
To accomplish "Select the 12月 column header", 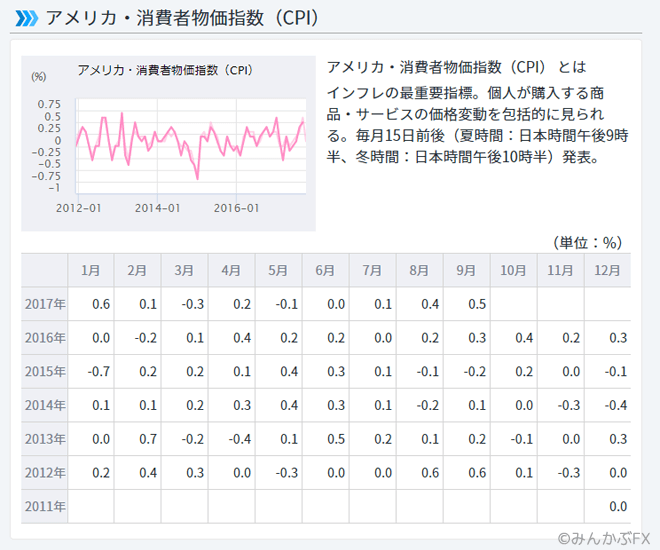I will tap(607, 270).
